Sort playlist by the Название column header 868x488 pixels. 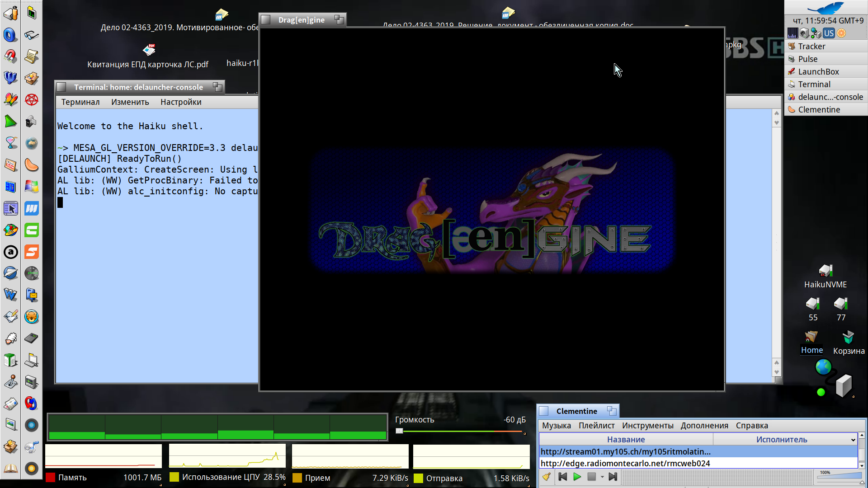[626, 440]
